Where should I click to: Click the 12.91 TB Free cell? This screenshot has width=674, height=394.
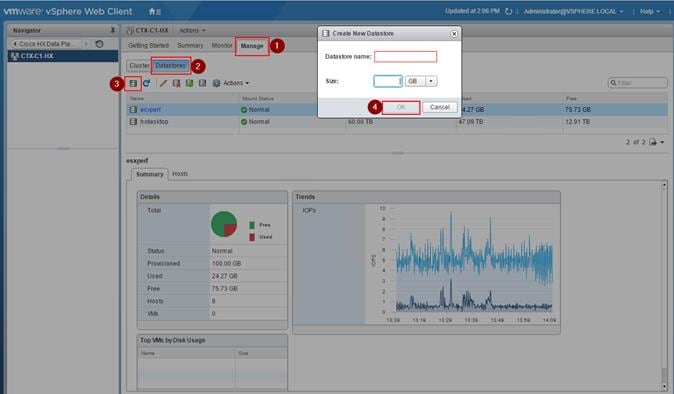[x=577, y=122]
